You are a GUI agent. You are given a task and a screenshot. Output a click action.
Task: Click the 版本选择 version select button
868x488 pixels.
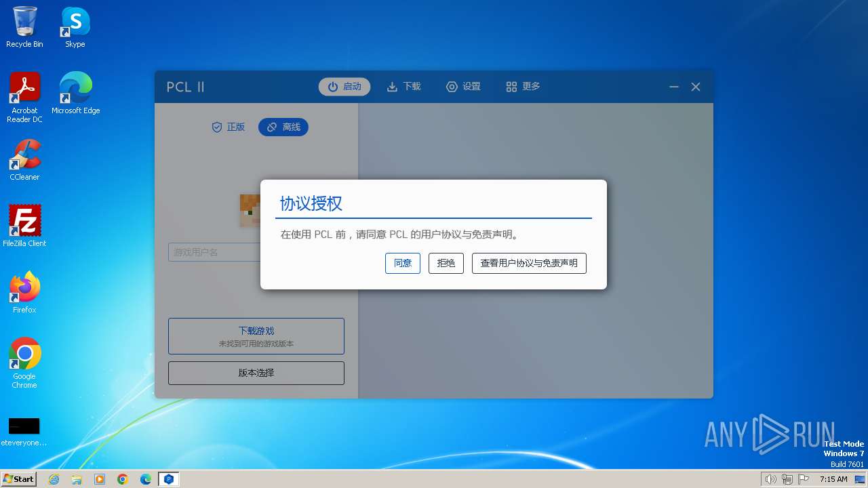pos(256,373)
